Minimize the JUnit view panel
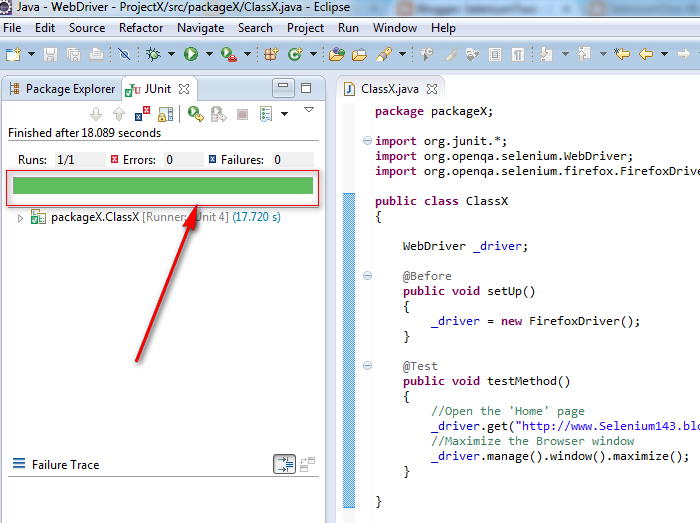Viewport: 700px width, 523px height. [x=283, y=88]
